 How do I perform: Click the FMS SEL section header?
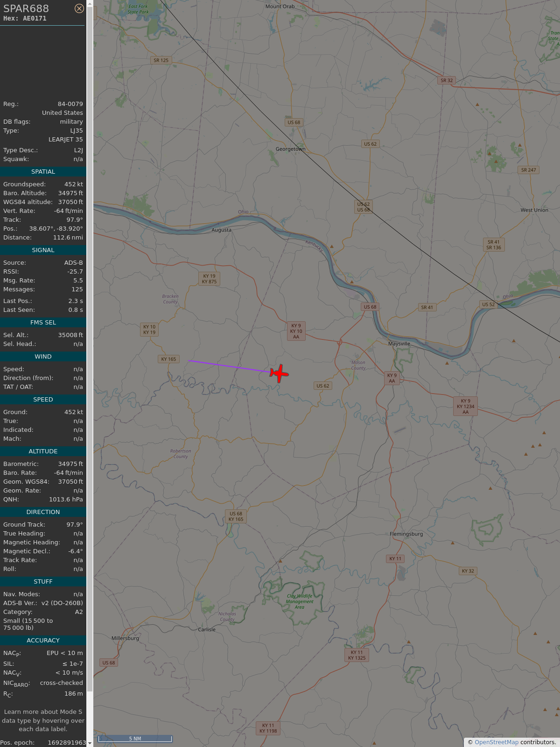[43, 323]
